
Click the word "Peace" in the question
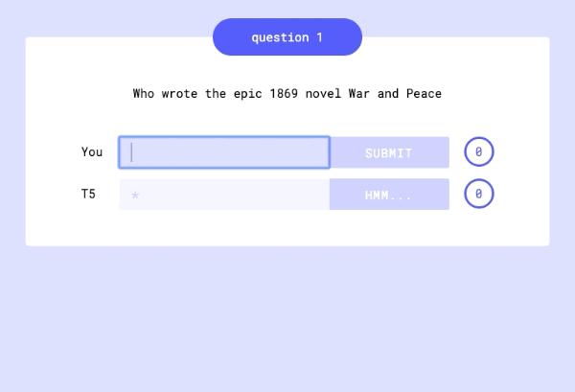pyautogui.click(x=424, y=93)
